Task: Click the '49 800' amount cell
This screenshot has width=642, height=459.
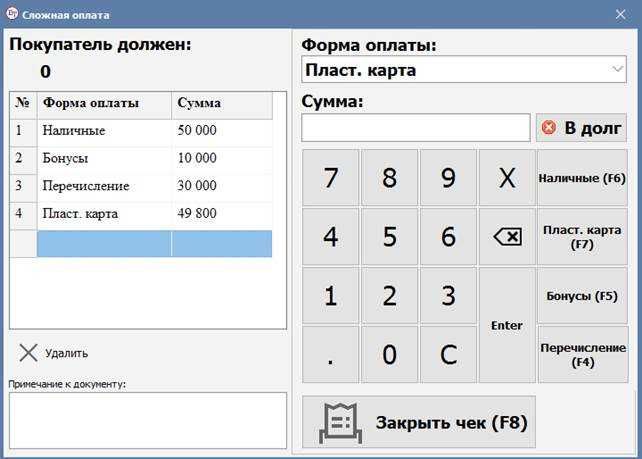Action: (222, 214)
